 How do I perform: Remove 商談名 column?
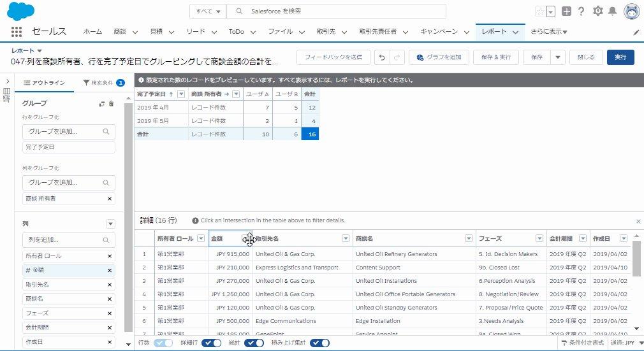click(x=110, y=299)
